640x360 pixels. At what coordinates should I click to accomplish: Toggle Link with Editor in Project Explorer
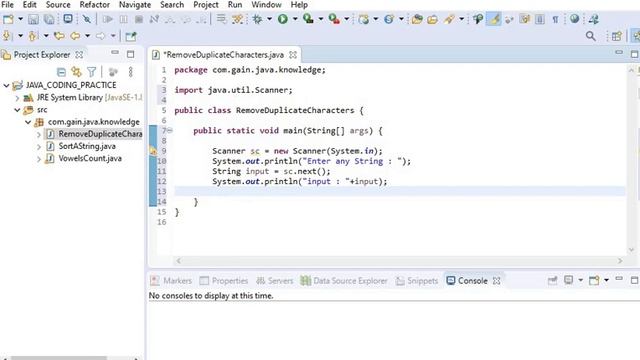click(76, 72)
